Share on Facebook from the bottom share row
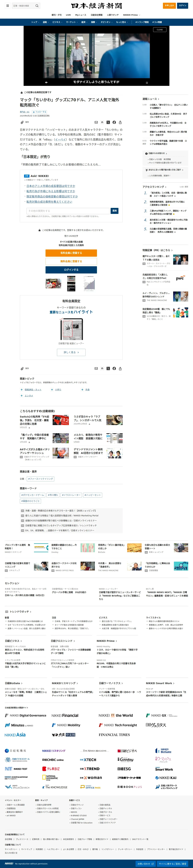 (x=114, y=368)
